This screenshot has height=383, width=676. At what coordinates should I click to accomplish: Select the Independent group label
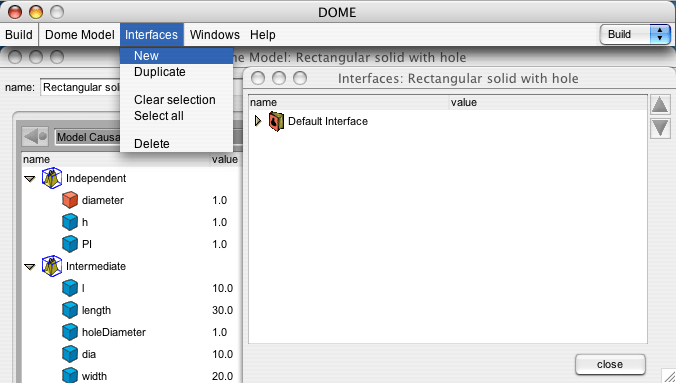96,178
